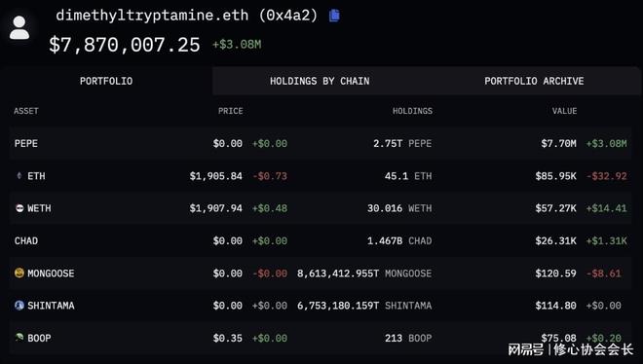This screenshot has width=643, height=364.
Task: Click the MONGOOSE token logo icon
Action: coord(19,273)
